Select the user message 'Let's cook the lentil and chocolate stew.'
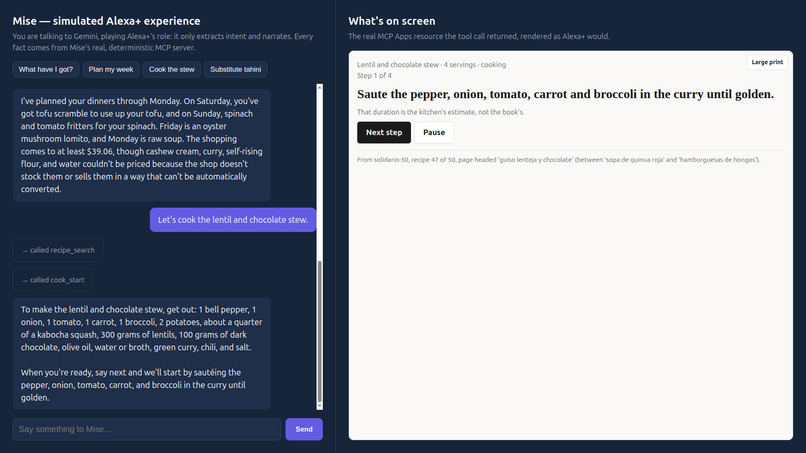Screen dimensions: 806x453 point(233,220)
